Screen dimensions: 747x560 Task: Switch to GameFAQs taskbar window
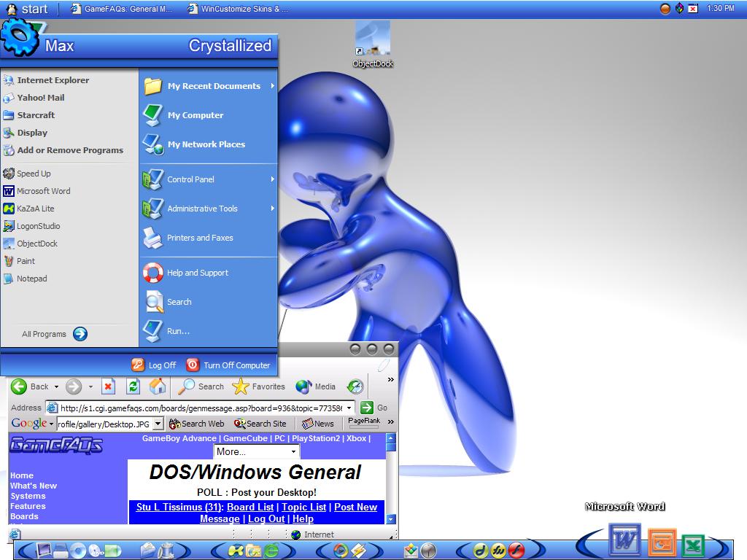pyautogui.click(x=122, y=9)
